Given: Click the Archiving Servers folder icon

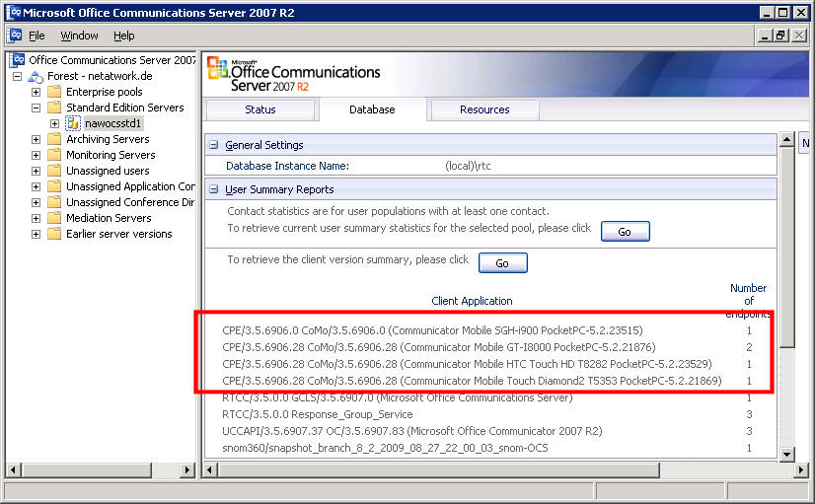Looking at the screenshot, I should (54, 139).
